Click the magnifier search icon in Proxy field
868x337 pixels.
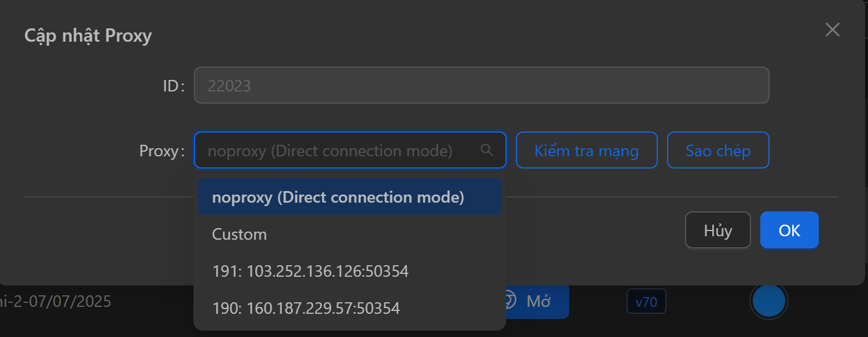(x=488, y=149)
